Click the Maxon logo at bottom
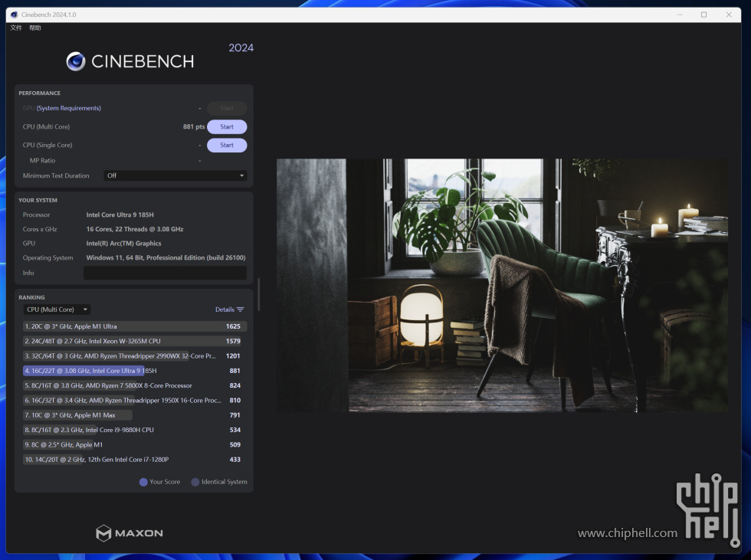Screen dimensions: 751x560 point(130,532)
